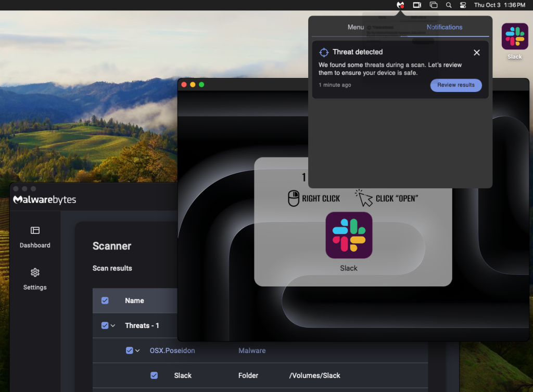This screenshot has height=392, width=533.
Task: Click the Slack app icon in the installer window
Action: click(x=349, y=236)
